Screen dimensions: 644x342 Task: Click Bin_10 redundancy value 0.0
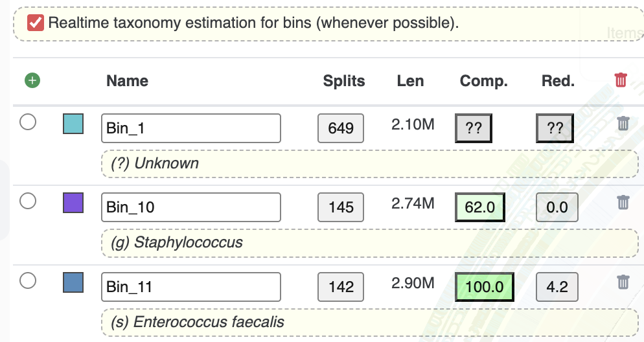pos(557,207)
